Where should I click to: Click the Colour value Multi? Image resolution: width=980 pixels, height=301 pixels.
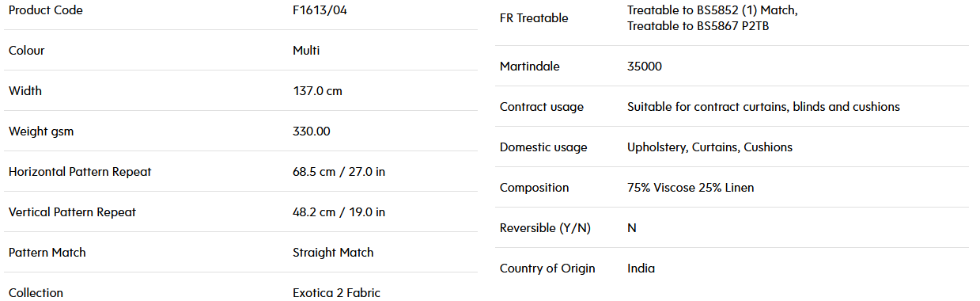(x=306, y=51)
